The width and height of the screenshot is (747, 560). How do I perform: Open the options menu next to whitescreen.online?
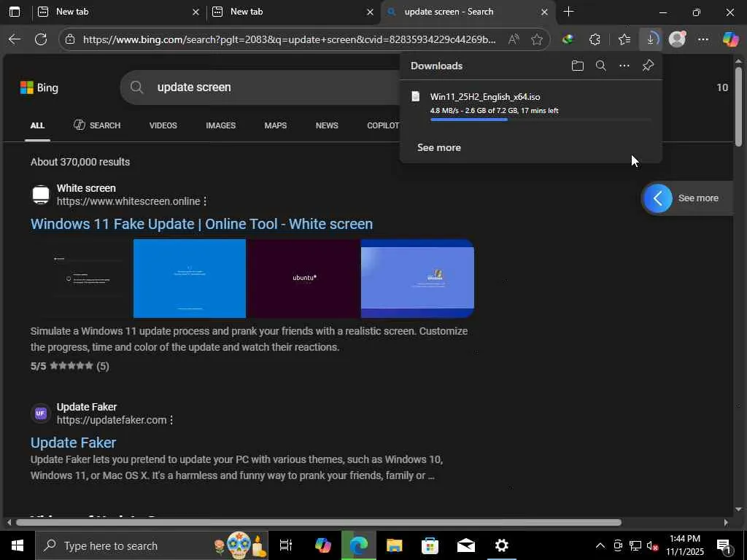pyautogui.click(x=205, y=201)
